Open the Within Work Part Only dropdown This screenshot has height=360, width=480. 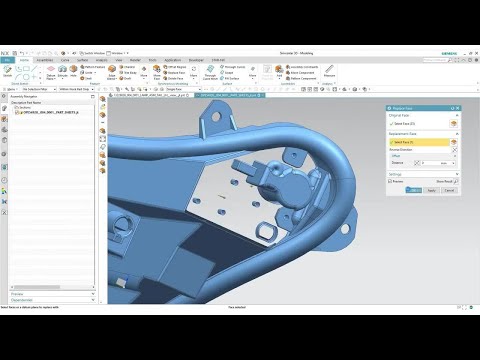tap(76, 89)
